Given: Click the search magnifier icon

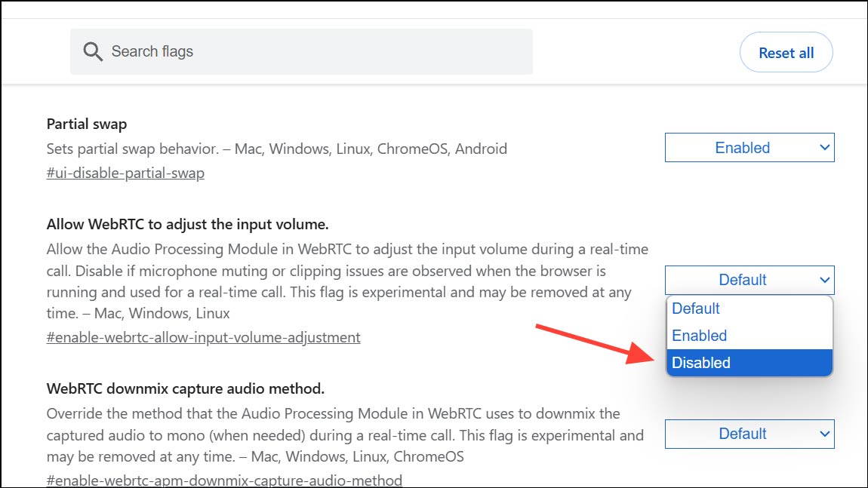Looking at the screenshot, I should coord(93,51).
